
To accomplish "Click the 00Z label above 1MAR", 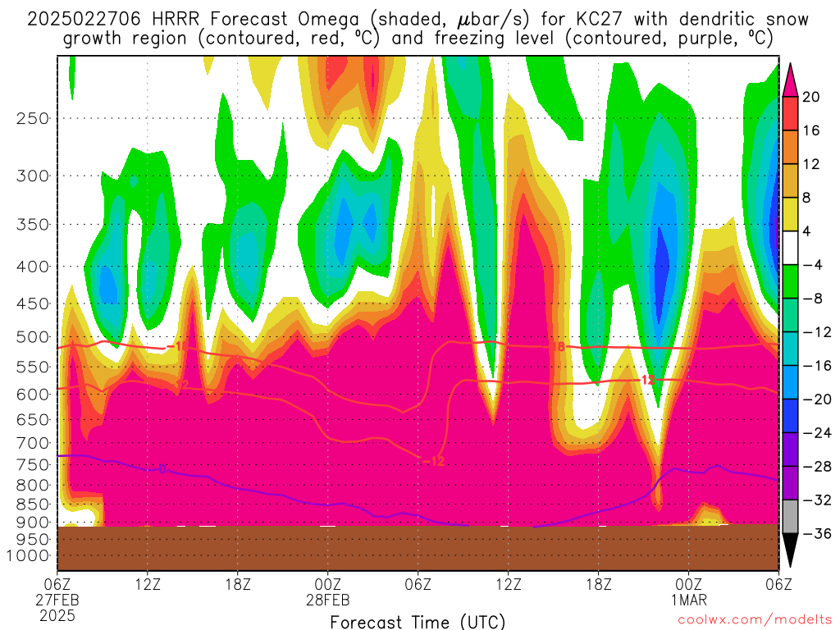I will pos(688,584).
